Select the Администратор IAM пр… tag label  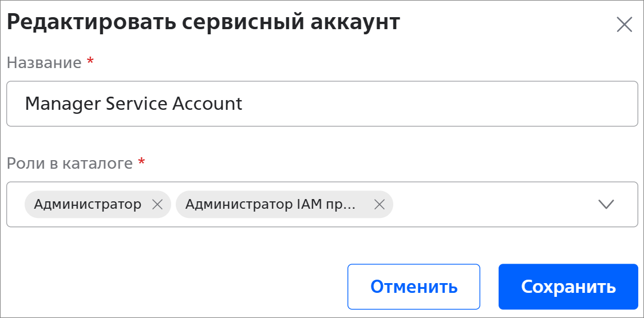[271, 205]
